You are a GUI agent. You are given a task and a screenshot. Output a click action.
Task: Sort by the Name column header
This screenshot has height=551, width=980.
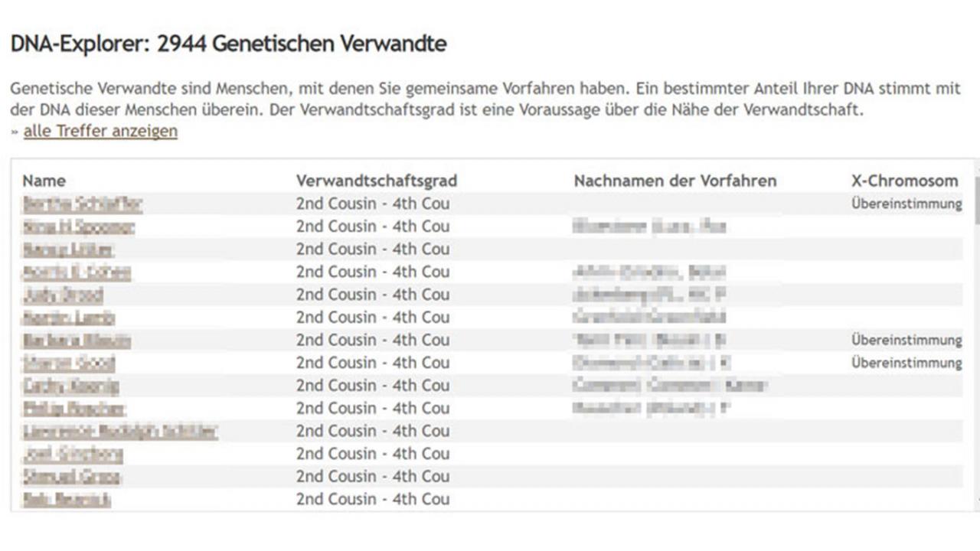(44, 181)
